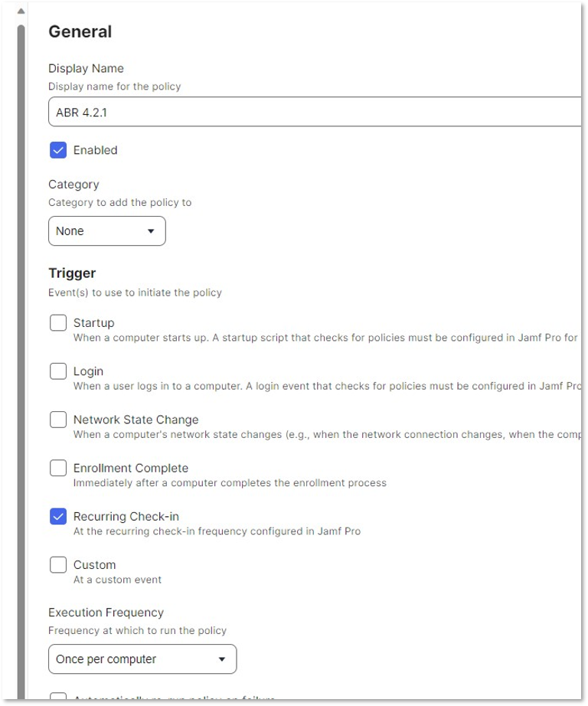Tick the Network State Change checkbox

tap(58, 419)
